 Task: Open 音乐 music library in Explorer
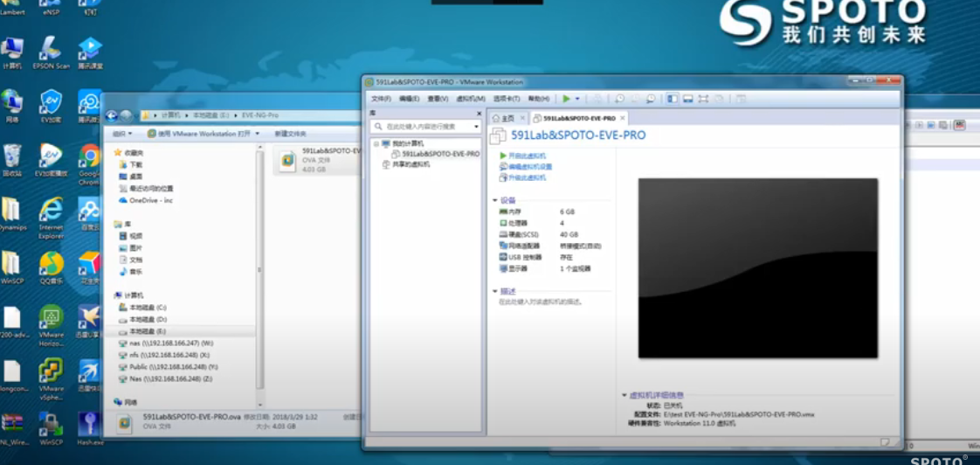coord(131,272)
